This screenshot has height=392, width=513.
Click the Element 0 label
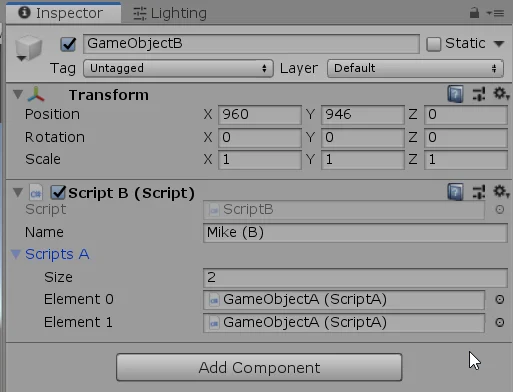pyautogui.click(x=79, y=299)
